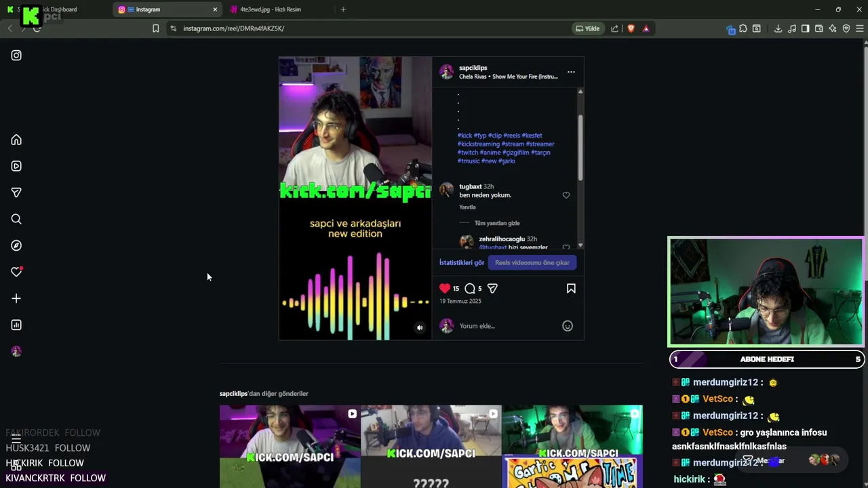The height and width of the screenshot is (488, 868).
Task: Open Brave Shields lion icon
Action: tap(631, 28)
